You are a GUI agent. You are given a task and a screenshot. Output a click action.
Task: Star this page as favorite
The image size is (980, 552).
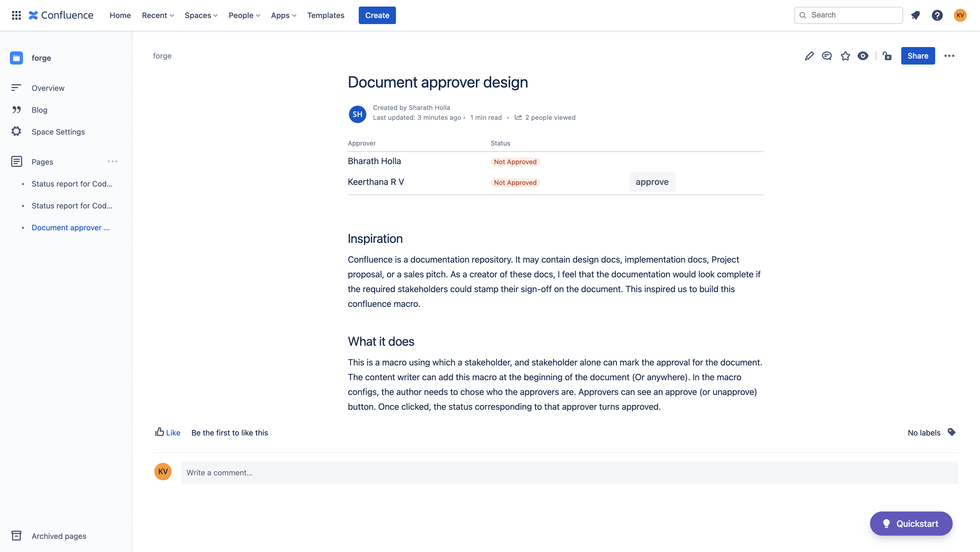(845, 56)
